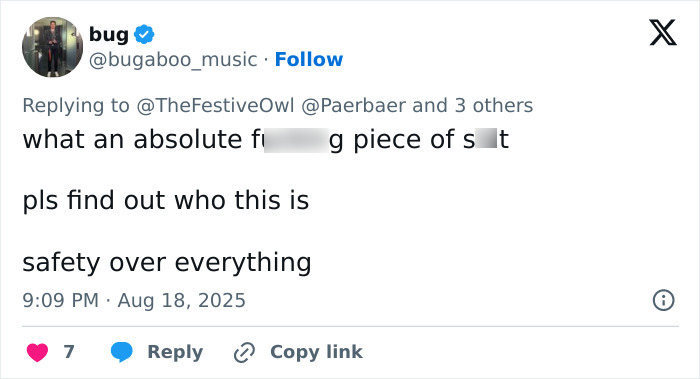Click the X logo in the top corner

coord(663,33)
